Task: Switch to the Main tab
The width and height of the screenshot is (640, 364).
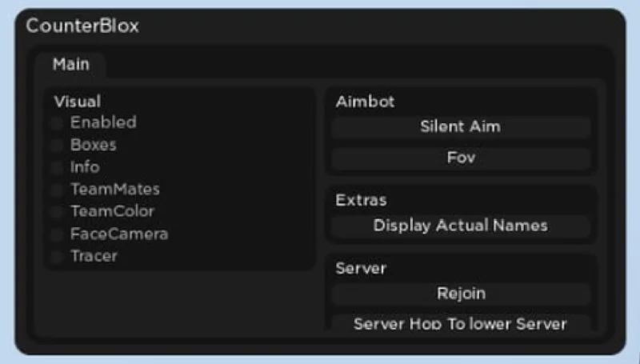Action: click(71, 65)
